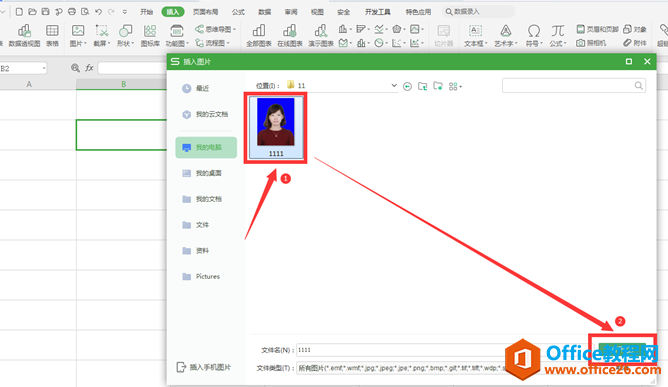
Task: Open the 形状 shapes dropdown
Action: [126, 36]
